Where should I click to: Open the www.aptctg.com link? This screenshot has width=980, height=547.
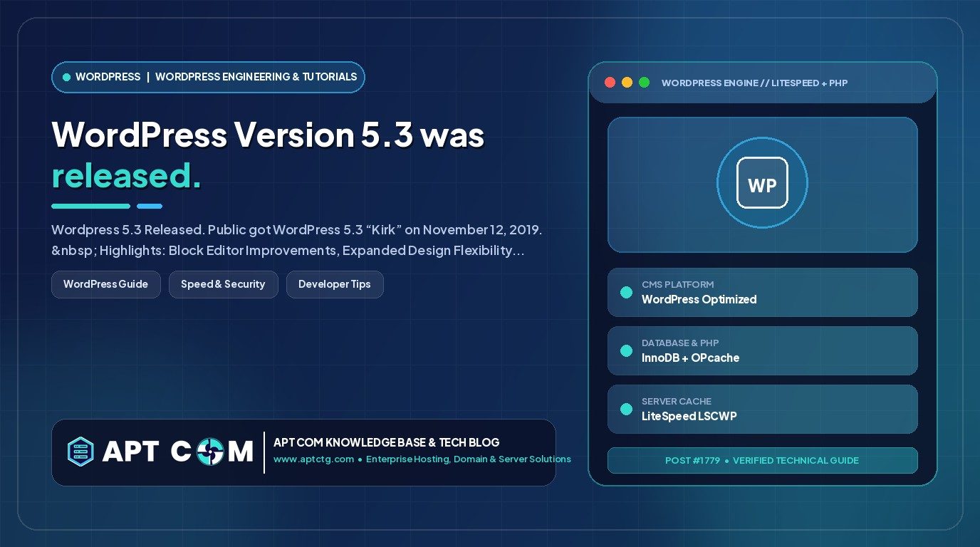coord(313,459)
